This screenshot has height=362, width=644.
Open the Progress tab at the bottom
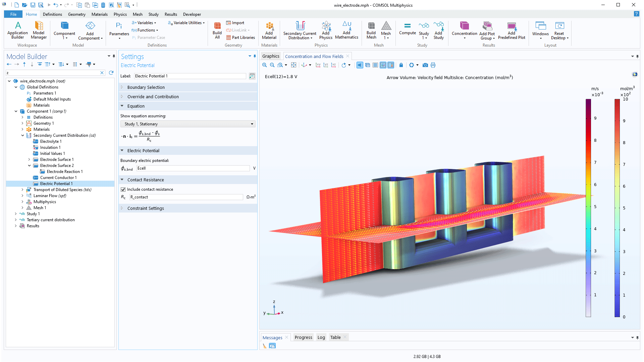click(x=303, y=337)
